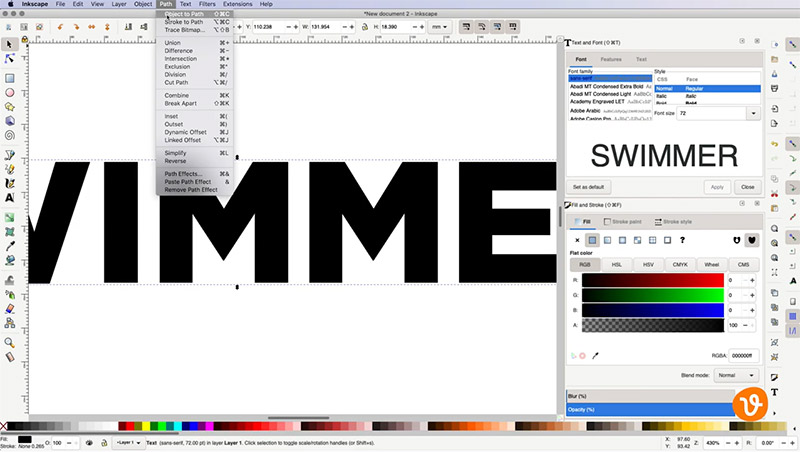Select the Mesh gradient tool
Screen dimensions: 800x452
tap(9, 232)
